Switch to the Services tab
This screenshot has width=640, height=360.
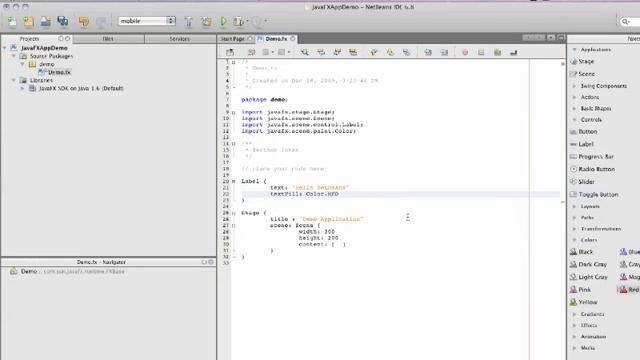pyautogui.click(x=180, y=39)
